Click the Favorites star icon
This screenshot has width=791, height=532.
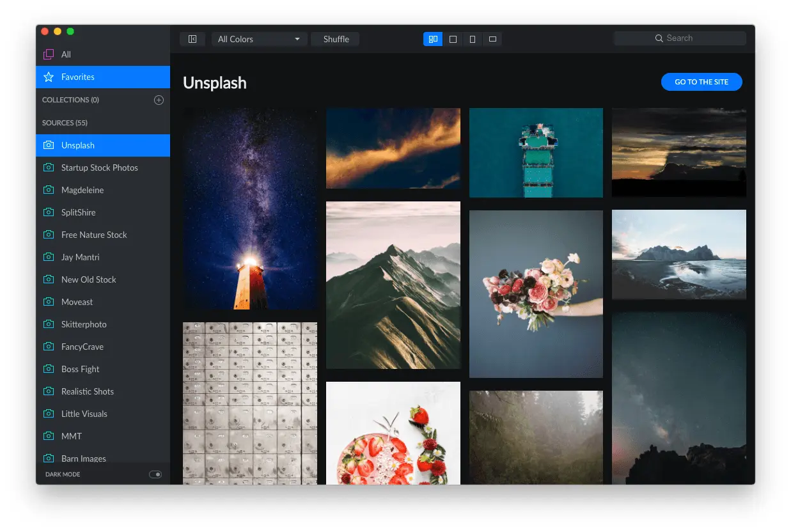coord(49,77)
